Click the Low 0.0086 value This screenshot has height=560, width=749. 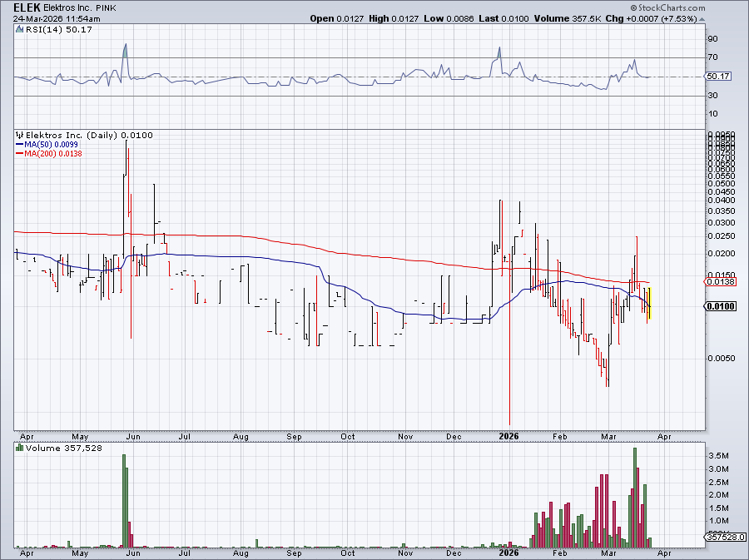pos(449,18)
